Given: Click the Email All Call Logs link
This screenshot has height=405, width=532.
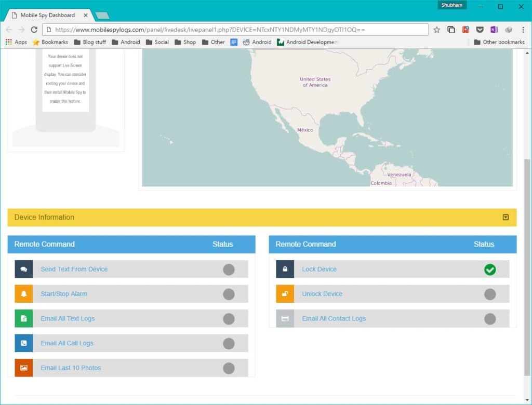Looking at the screenshot, I should (67, 343).
